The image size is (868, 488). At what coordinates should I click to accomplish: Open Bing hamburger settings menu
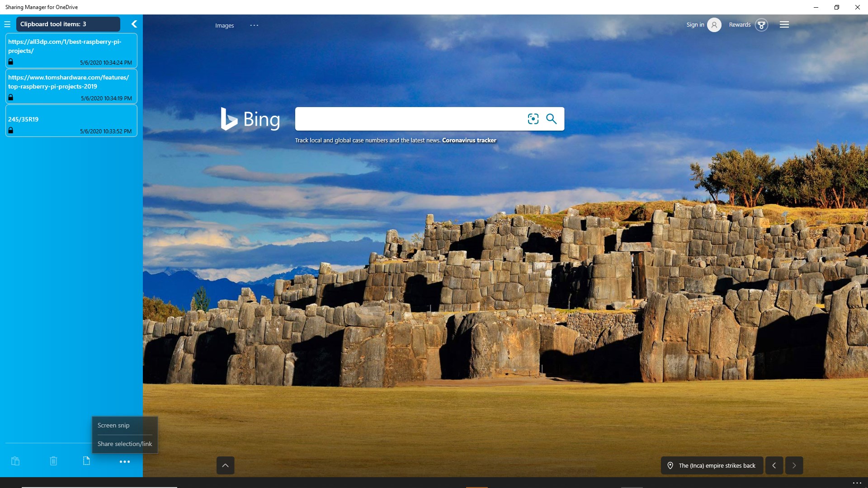coord(784,25)
